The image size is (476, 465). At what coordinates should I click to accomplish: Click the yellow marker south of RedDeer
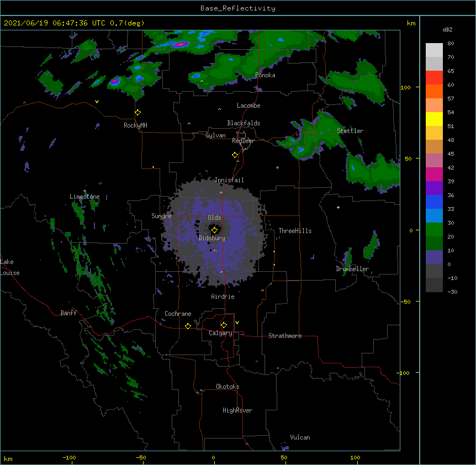coord(235,155)
